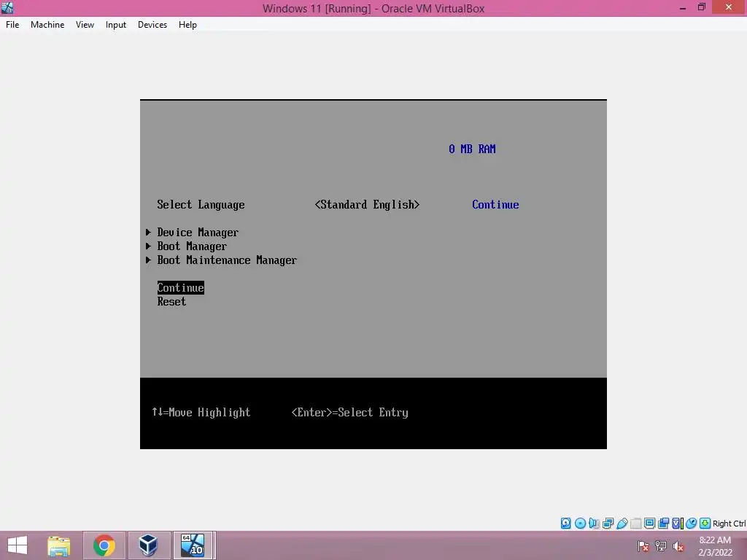Screen dimensions: 747x560
Task: Toggle the mouse integration status icon
Action: coord(692,524)
